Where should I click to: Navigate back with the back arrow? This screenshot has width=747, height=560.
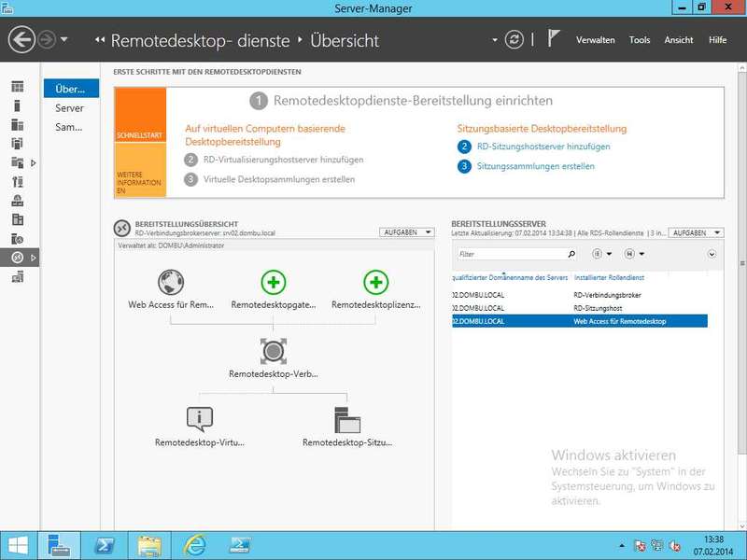(21, 40)
